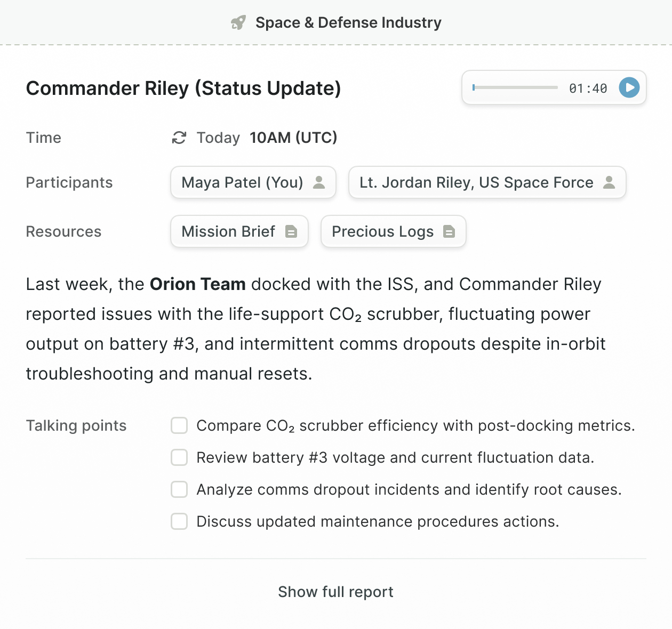
Task: Open the Precious Logs resource
Action: click(x=394, y=231)
